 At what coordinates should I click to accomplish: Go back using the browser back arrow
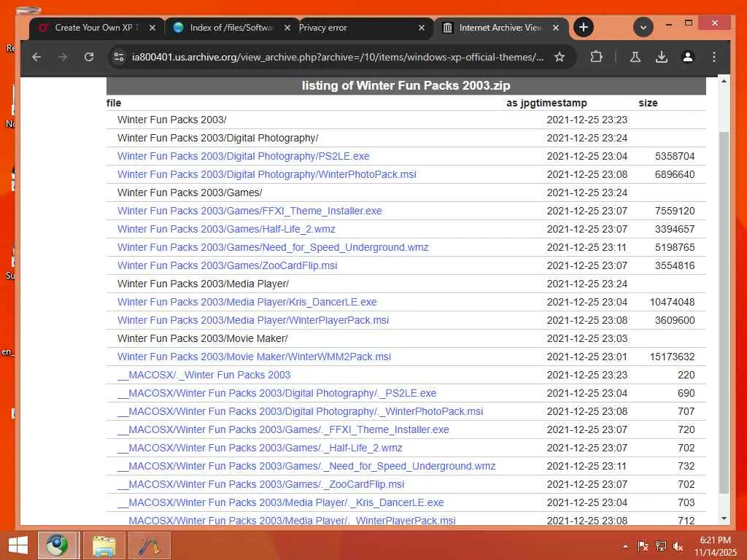(36, 57)
